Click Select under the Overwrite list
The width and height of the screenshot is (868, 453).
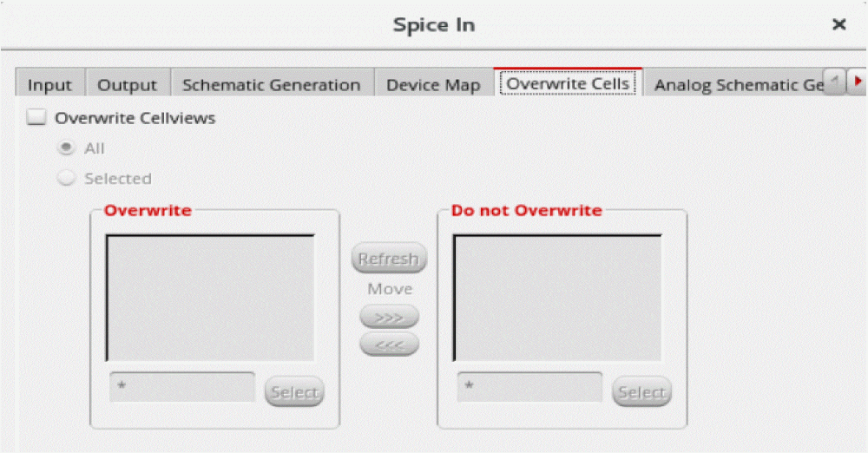(x=294, y=392)
